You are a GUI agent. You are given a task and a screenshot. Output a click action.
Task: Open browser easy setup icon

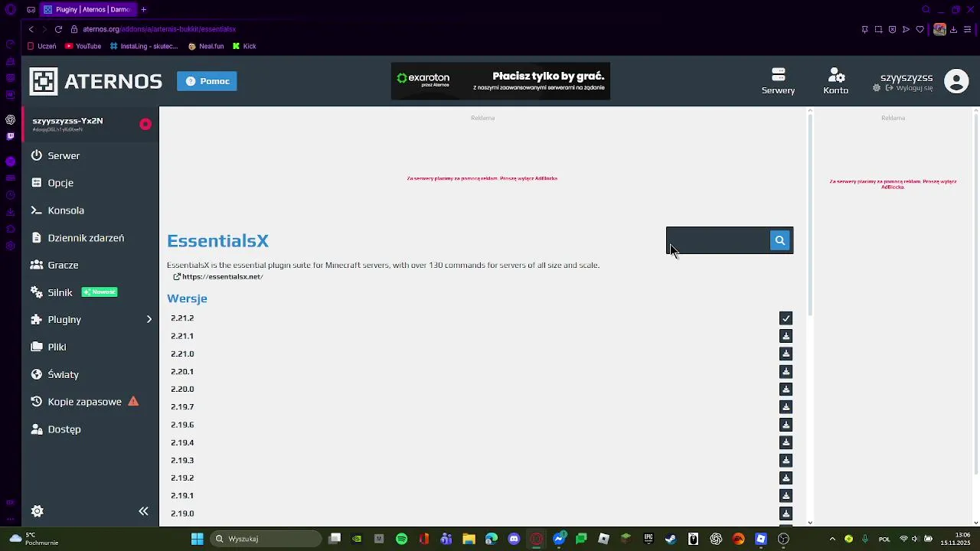[x=968, y=29]
